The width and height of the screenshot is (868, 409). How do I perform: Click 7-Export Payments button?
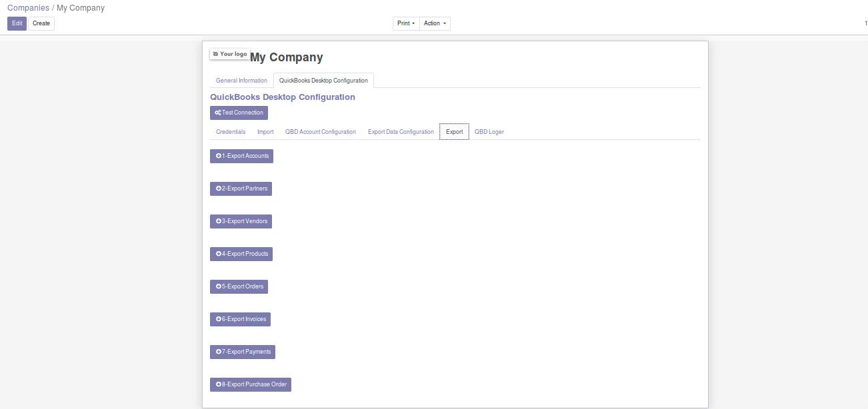point(243,352)
